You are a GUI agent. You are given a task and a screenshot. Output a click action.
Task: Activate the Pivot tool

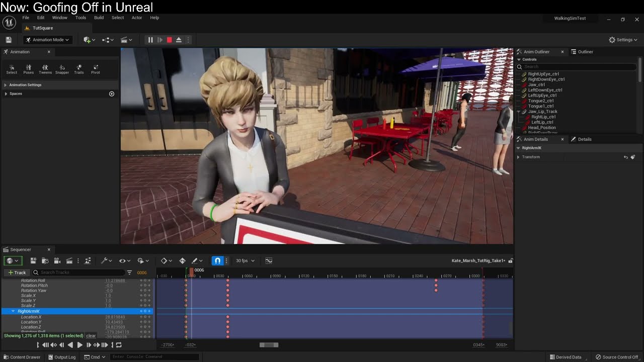pyautogui.click(x=96, y=69)
